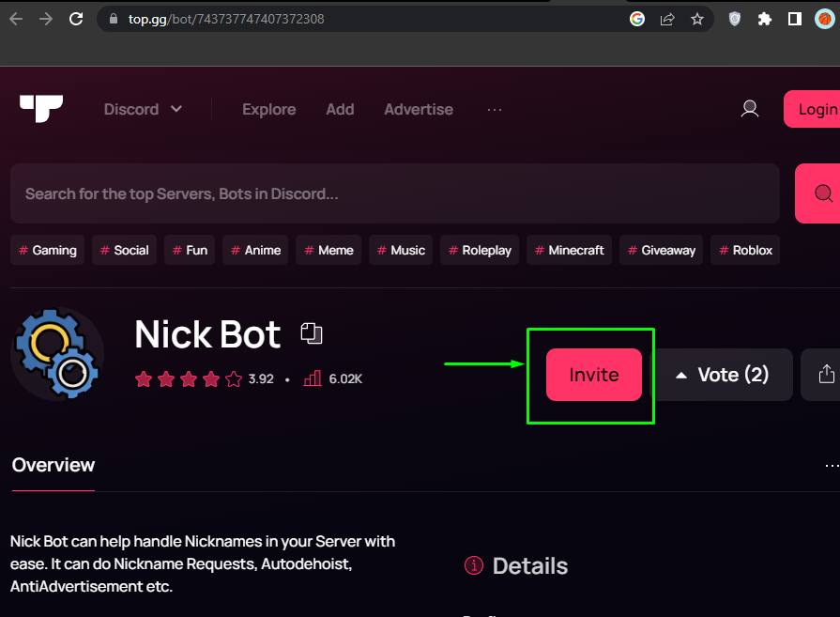Copy the Nick Bot name
This screenshot has height=617, width=840.
[312, 333]
